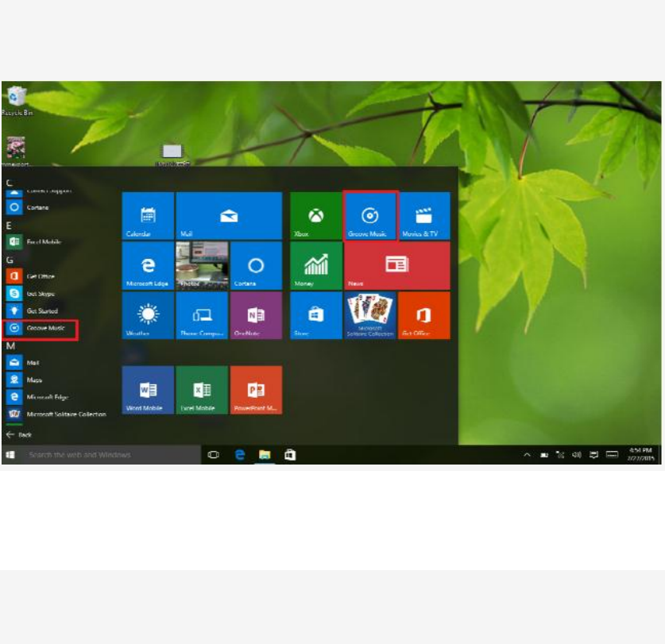Open the red News tile
This screenshot has width=665, height=644.
tap(397, 266)
